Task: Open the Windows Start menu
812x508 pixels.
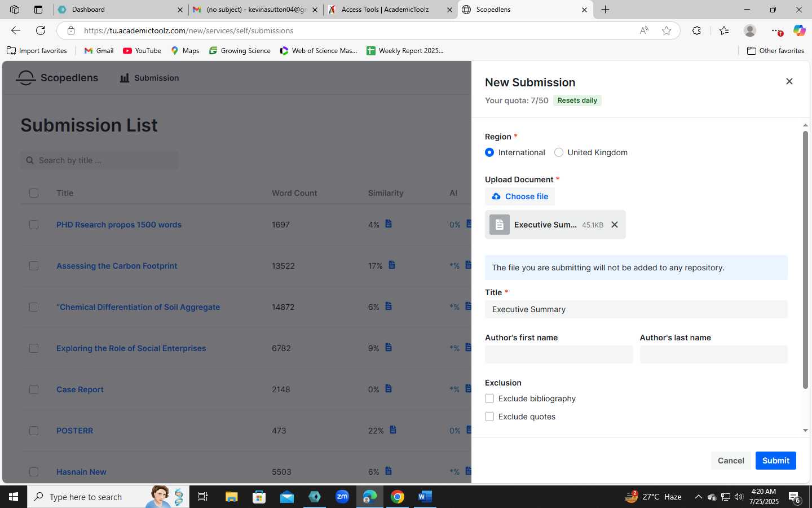Action: tap(14, 497)
